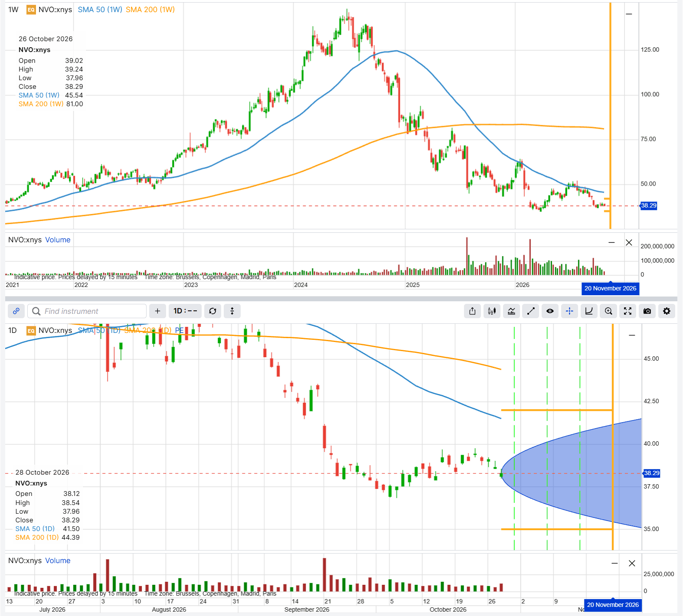Viewport: 683px width, 616px height.
Task: Add a new instrument with plus button
Action: 157,311
